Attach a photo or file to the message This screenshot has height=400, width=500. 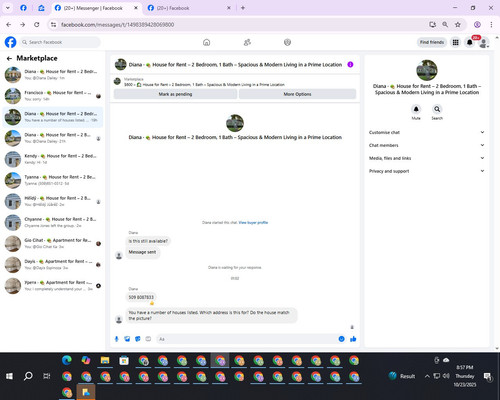point(127,339)
